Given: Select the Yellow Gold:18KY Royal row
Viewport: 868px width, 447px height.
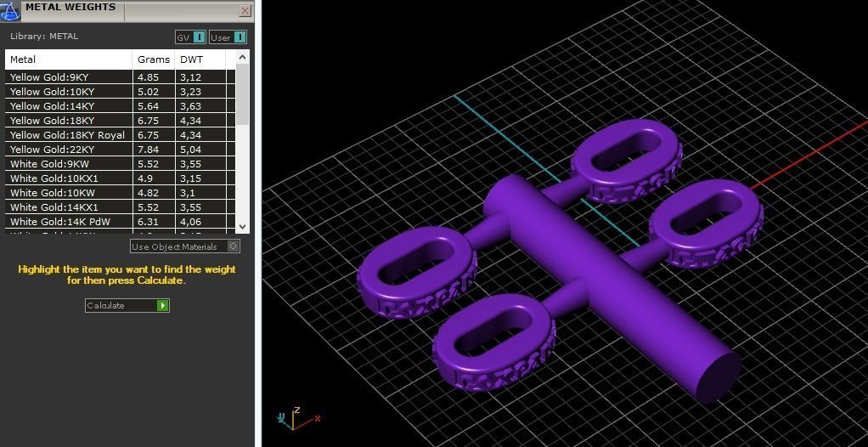Looking at the screenshot, I should (x=120, y=134).
